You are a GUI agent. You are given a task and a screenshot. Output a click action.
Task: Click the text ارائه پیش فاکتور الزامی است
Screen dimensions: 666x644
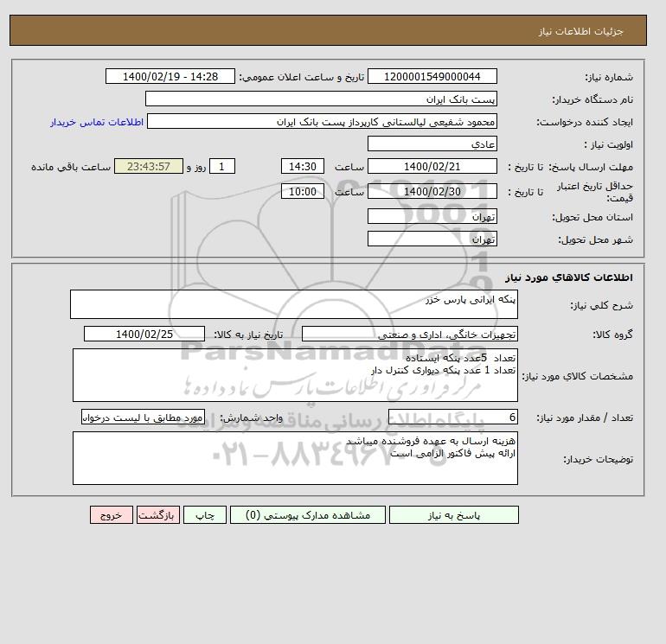pyautogui.click(x=452, y=453)
